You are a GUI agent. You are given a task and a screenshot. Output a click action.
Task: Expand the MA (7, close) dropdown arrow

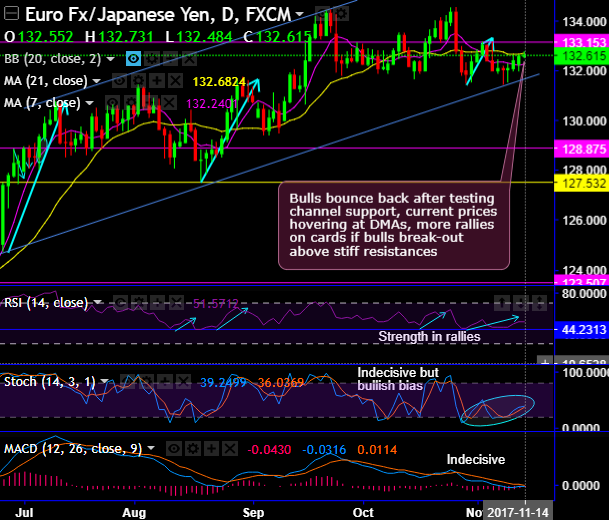pos(90,103)
